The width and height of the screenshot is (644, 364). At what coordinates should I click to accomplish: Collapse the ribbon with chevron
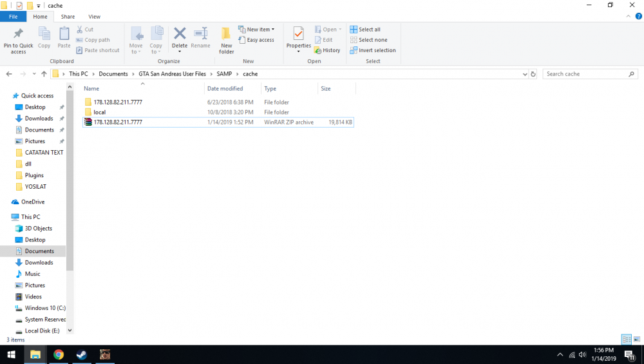coord(628,17)
